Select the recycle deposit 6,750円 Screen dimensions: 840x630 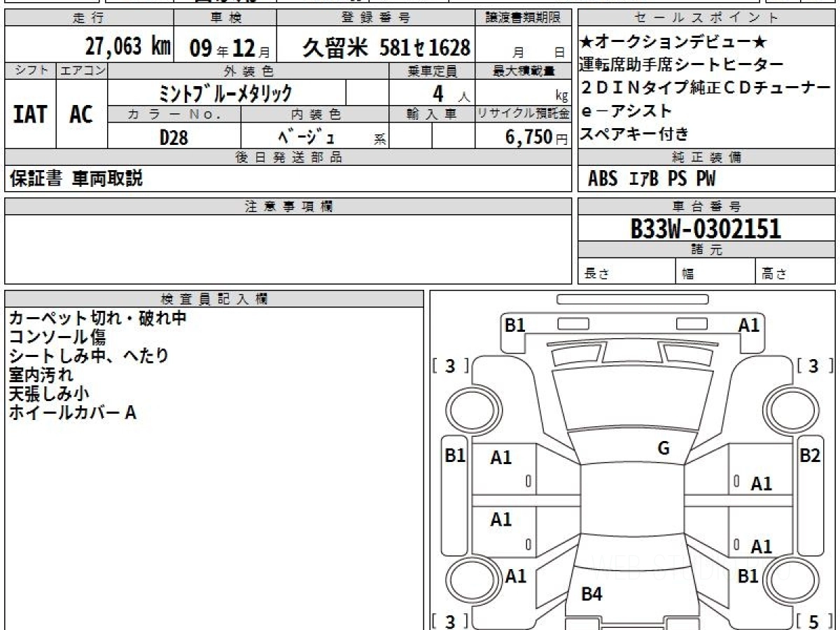click(x=536, y=137)
